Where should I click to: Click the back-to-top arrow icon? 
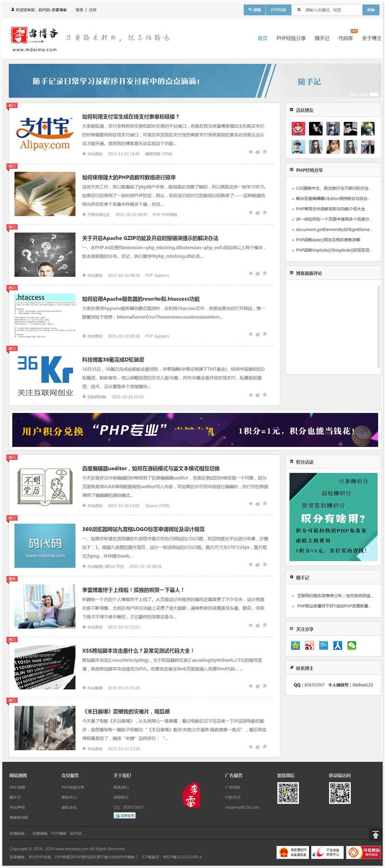pyautogui.click(x=375, y=835)
